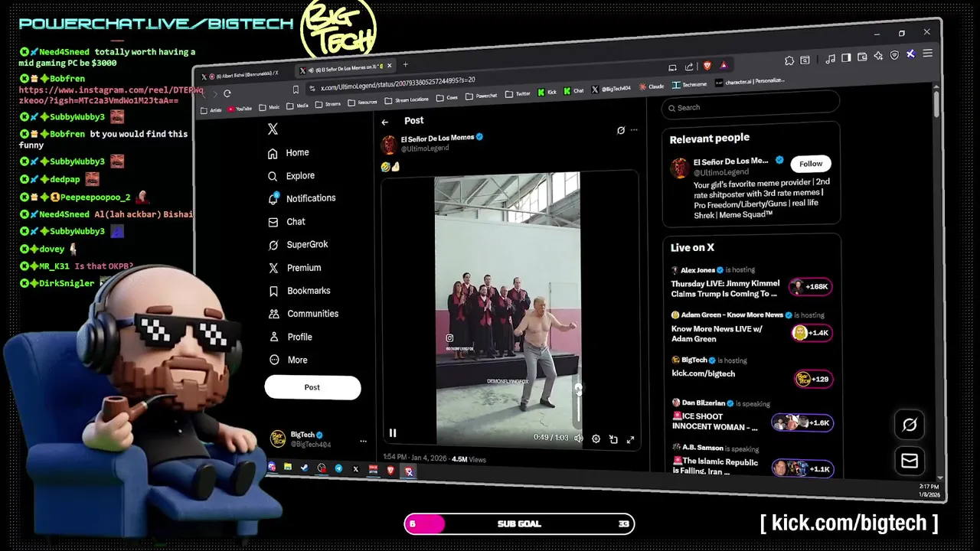Open the Claude bookmark
The image size is (980, 551).
click(652, 86)
